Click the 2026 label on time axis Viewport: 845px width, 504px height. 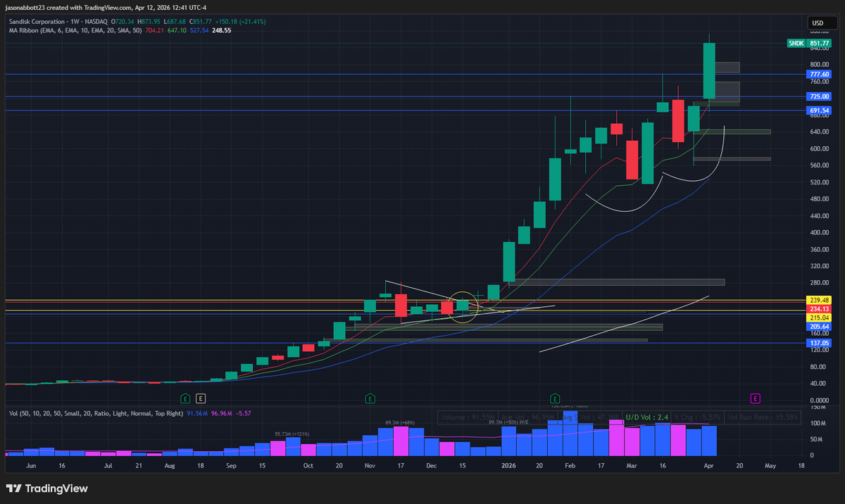click(508, 465)
